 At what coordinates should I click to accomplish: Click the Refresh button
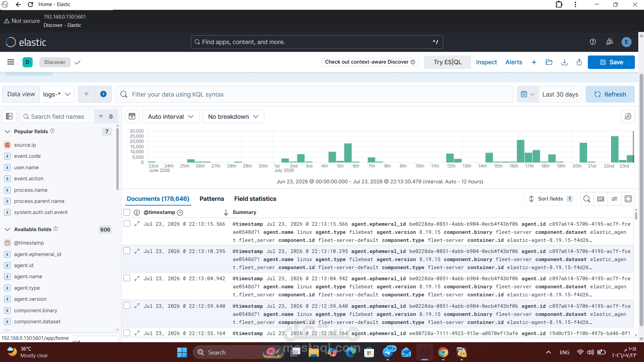[x=610, y=94]
